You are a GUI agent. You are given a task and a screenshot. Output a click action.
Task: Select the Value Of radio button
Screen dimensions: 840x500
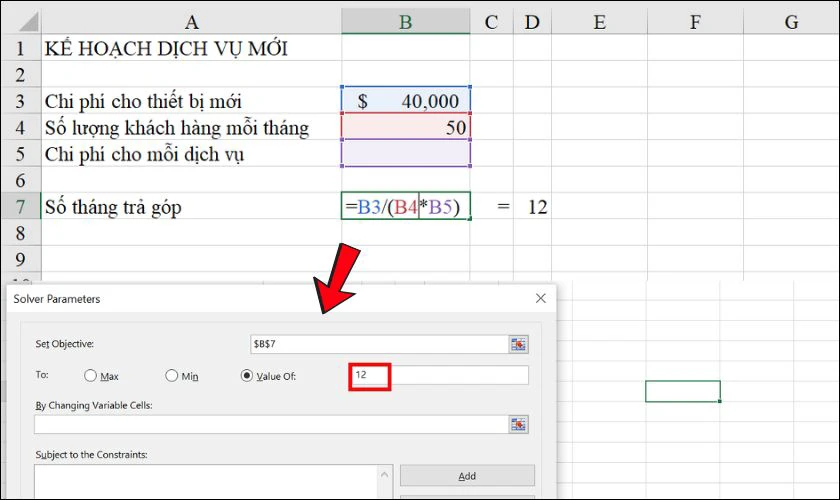[x=246, y=376]
